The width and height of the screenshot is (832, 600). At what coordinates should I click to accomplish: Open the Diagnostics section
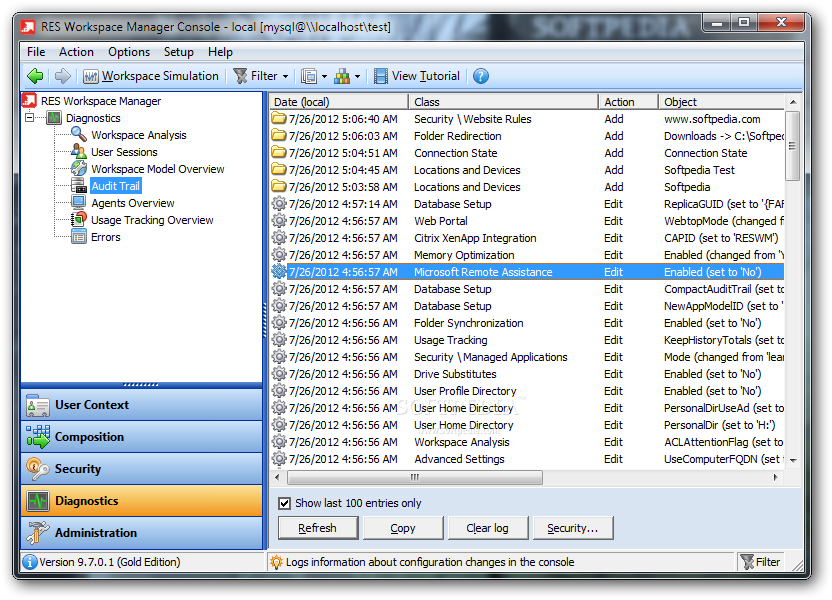pyautogui.click(x=142, y=501)
